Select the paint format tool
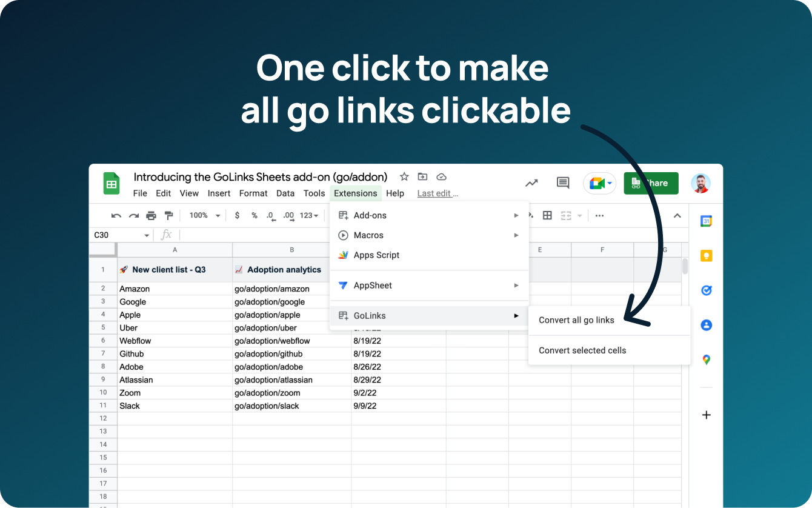Image resolution: width=812 pixels, height=508 pixels. point(168,215)
